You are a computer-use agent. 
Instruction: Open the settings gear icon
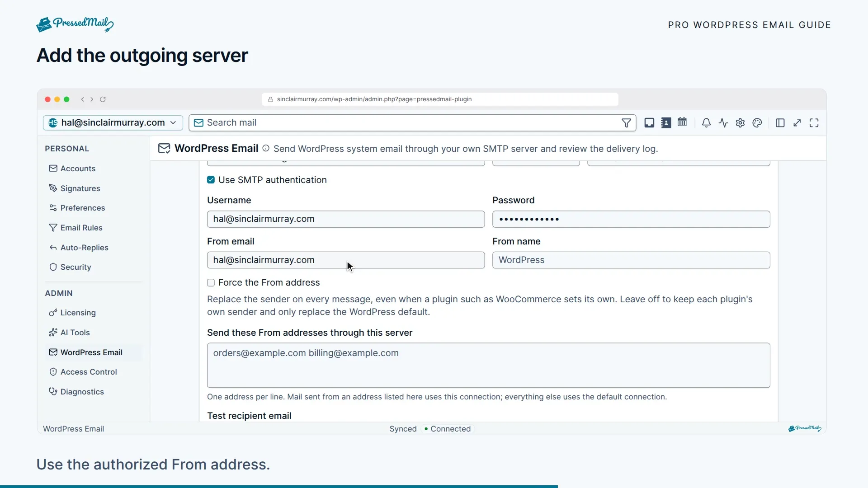point(740,123)
